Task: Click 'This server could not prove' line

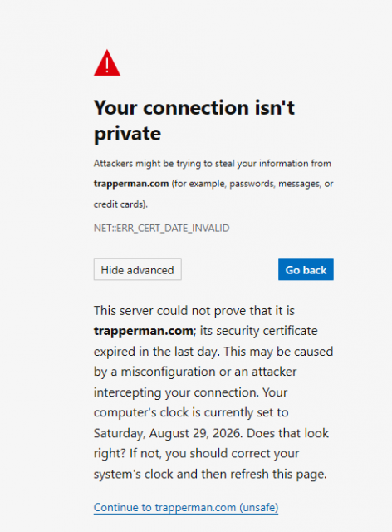Action: [194, 310]
